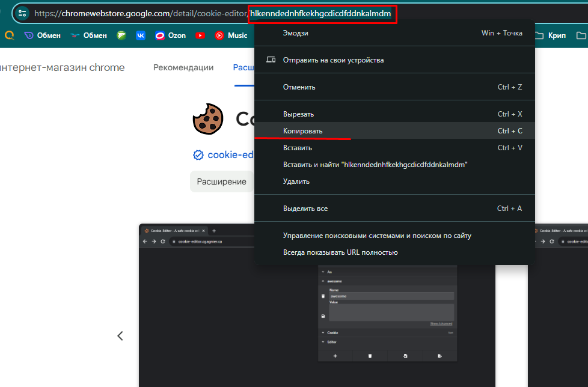
Task: Click the previous screenshot carousel arrow
Action: click(120, 336)
